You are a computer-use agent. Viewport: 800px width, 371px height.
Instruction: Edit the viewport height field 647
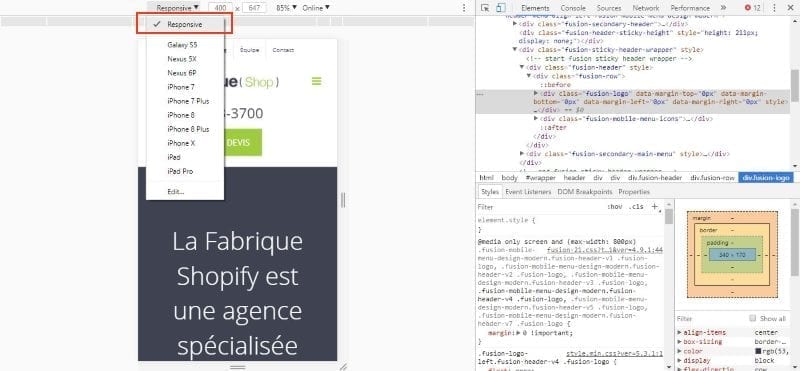click(x=254, y=8)
